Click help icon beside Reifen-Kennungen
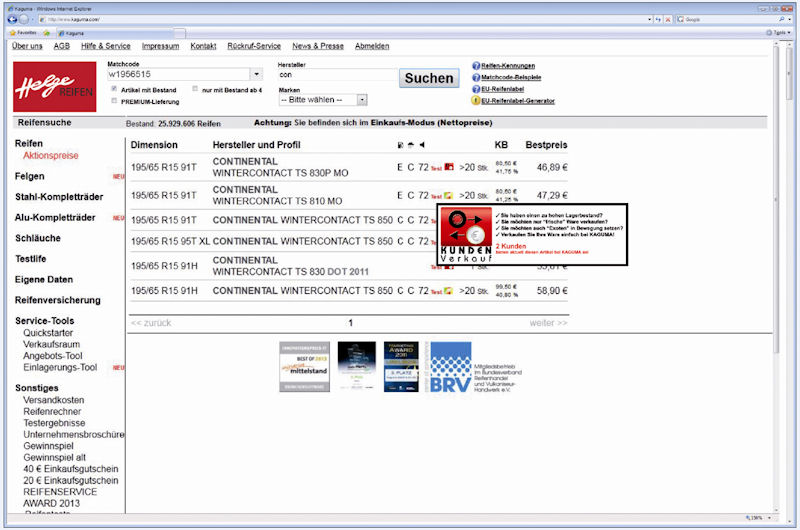Image resolution: width=800 pixels, height=530 pixels. (476, 66)
